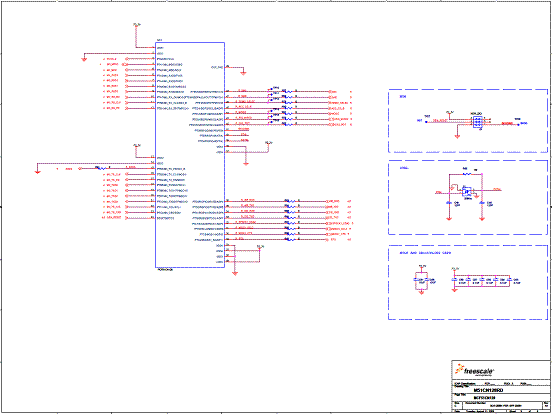Click the Bulk and Decoupling Caps section label

pos(425,253)
